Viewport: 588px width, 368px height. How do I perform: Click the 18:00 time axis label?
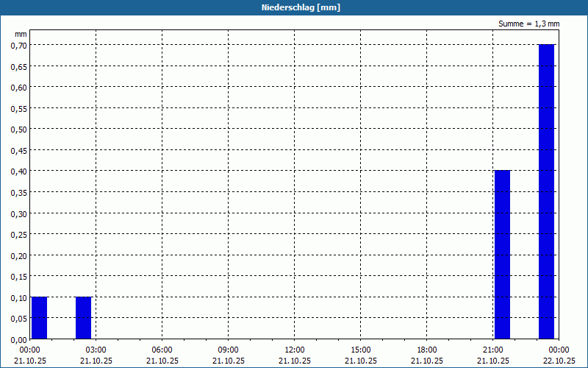pyautogui.click(x=427, y=350)
